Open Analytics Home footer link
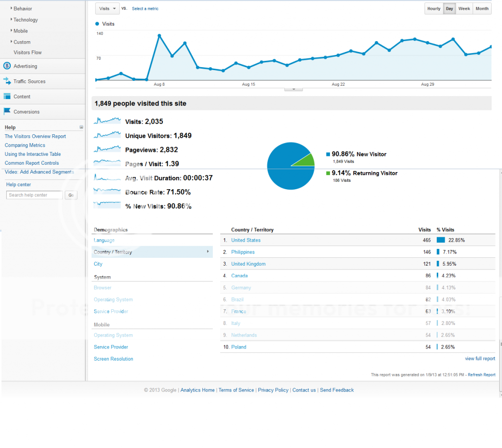Screen dimensions: 502x448 click(198, 390)
